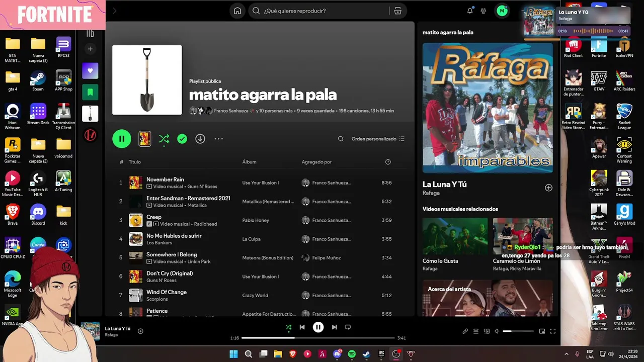This screenshot has width=644, height=362.
Task: Open the Windows Start button
Action: coord(233,354)
